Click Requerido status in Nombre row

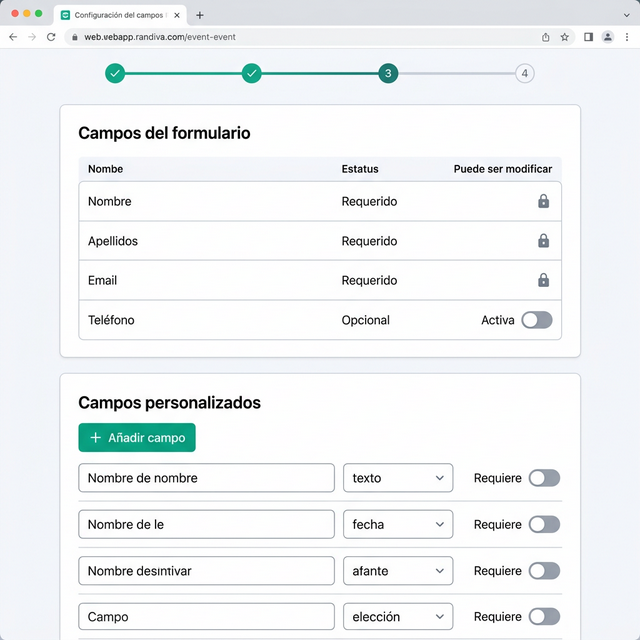click(369, 201)
